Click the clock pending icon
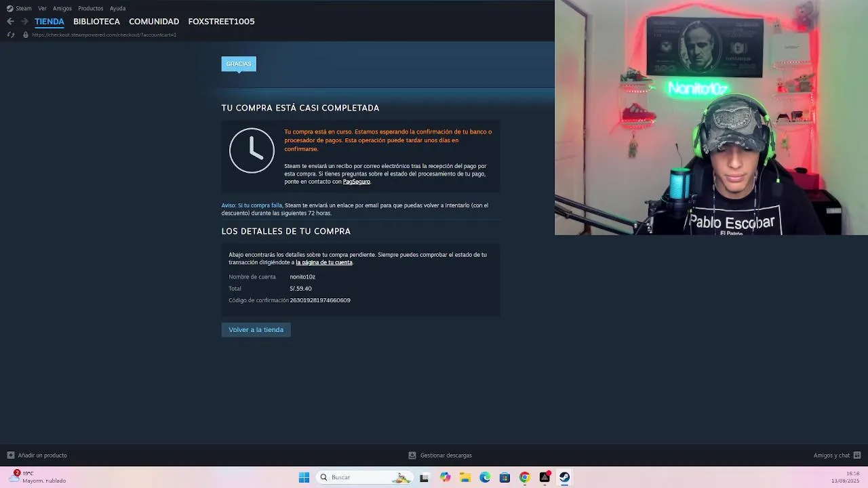The height and width of the screenshot is (488, 868). (252, 150)
